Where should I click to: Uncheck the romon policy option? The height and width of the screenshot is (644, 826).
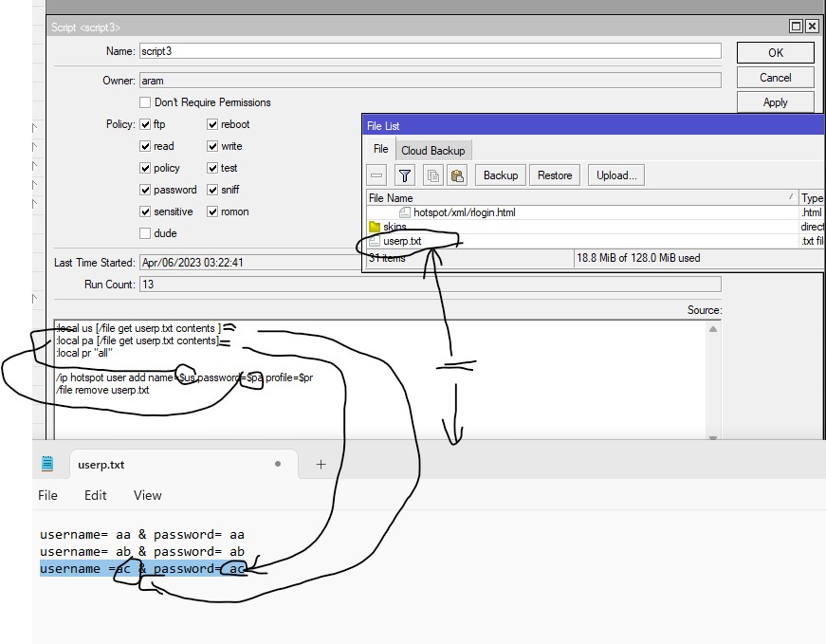click(213, 211)
